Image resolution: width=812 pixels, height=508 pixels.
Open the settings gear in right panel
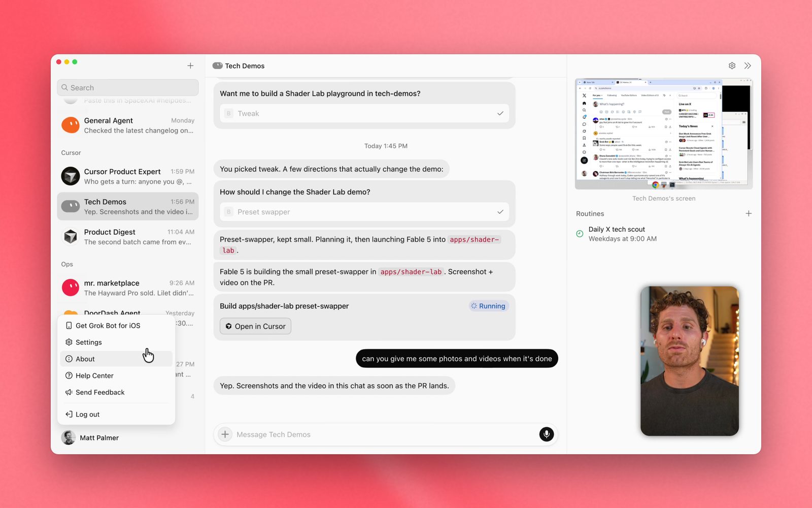coord(732,66)
